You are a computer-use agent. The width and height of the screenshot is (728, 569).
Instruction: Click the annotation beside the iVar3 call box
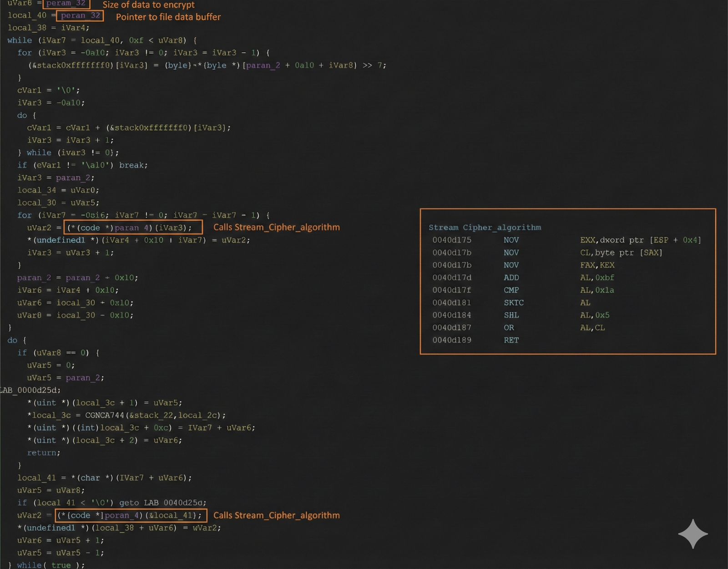click(x=276, y=227)
